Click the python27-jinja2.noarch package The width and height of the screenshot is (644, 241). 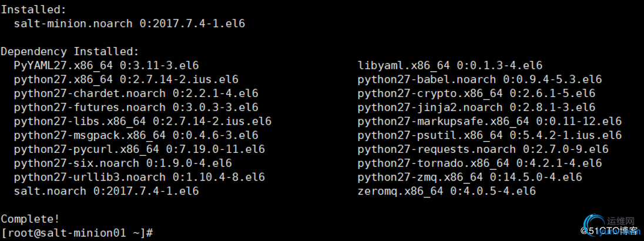(477, 107)
